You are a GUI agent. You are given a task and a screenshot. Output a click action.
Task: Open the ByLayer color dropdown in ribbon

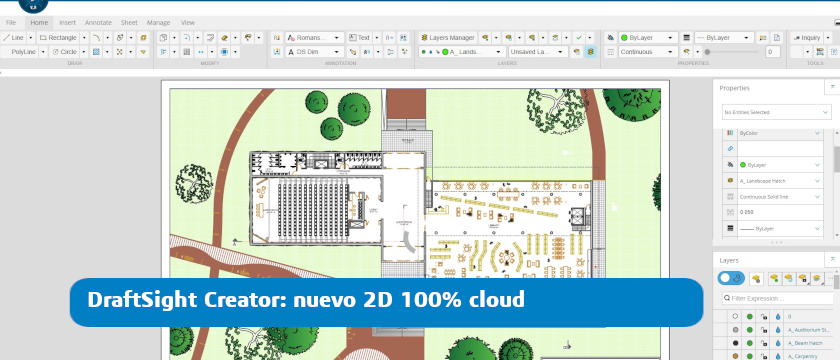pos(648,38)
